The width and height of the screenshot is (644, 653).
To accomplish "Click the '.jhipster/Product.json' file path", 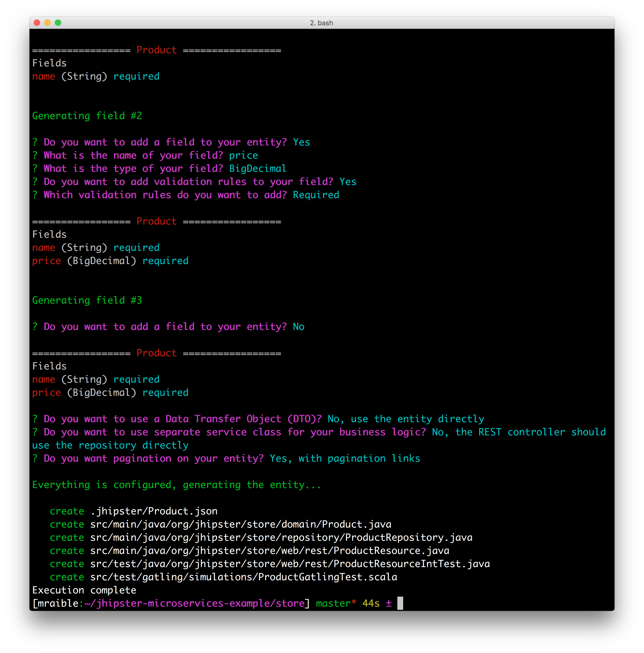I will [154, 511].
